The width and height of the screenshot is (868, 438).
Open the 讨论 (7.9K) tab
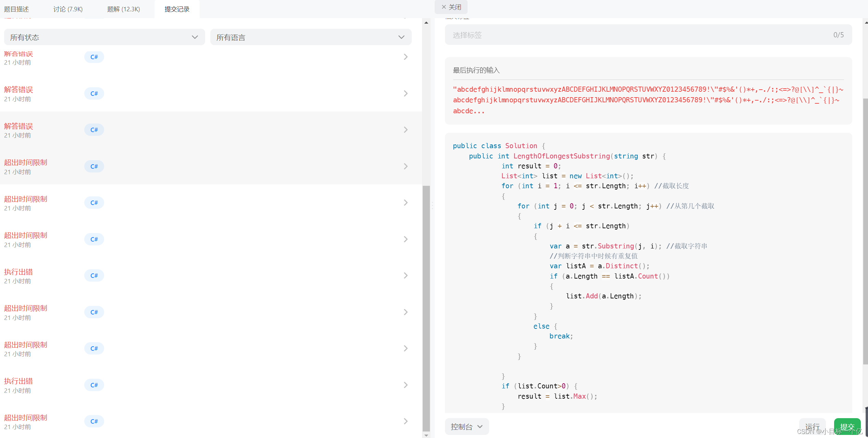coord(68,9)
